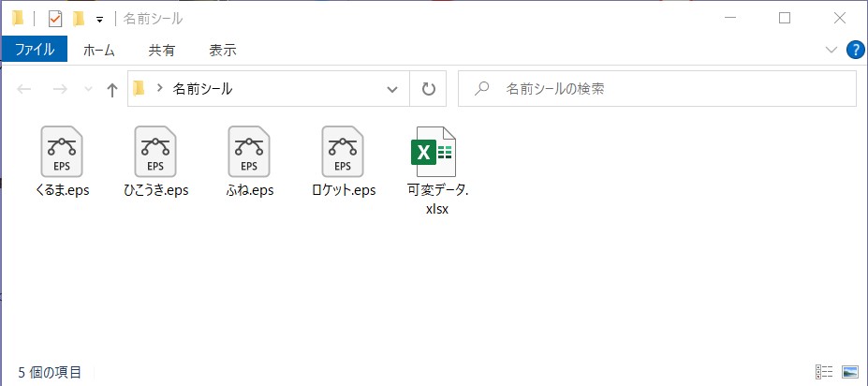The image size is (868, 386).
Task: Click the くるま.eps file name label
Action: click(62, 190)
